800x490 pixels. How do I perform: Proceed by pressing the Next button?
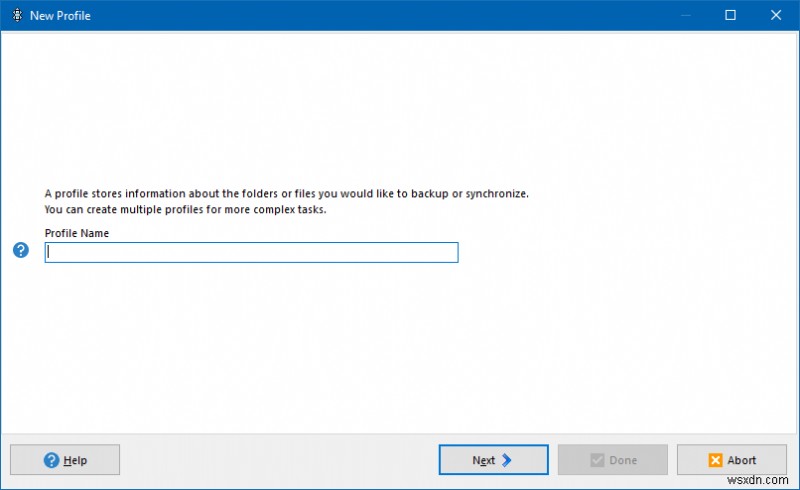pyautogui.click(x=493, y=460)
